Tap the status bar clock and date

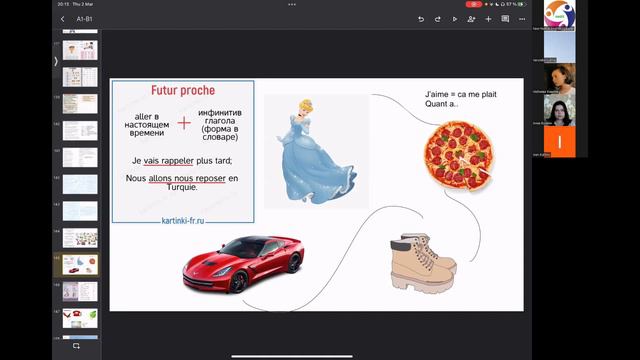coord(76,4)
